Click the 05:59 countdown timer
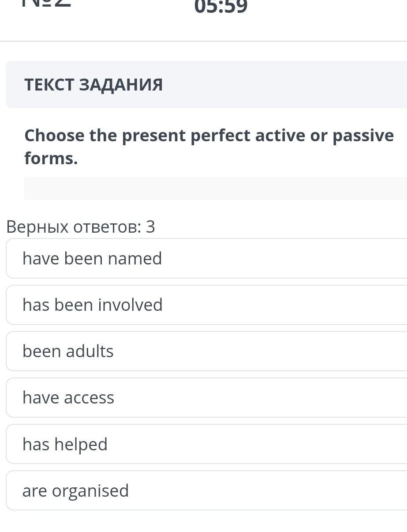The height and width of the screenshot is (532, 407). click(x=221, y=7)
